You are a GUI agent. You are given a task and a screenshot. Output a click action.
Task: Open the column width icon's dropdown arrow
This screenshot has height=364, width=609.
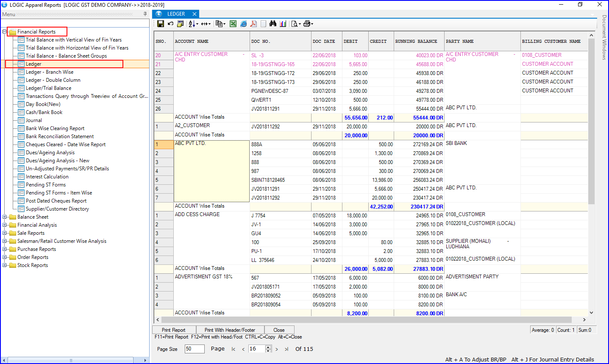(x=209, y=24)
